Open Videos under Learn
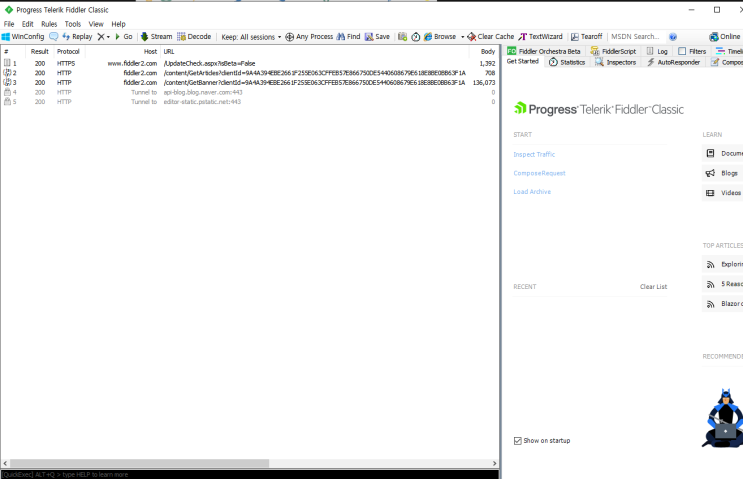Image resolution: width=743 pixels, height=479 pixels. pos(722,193)
